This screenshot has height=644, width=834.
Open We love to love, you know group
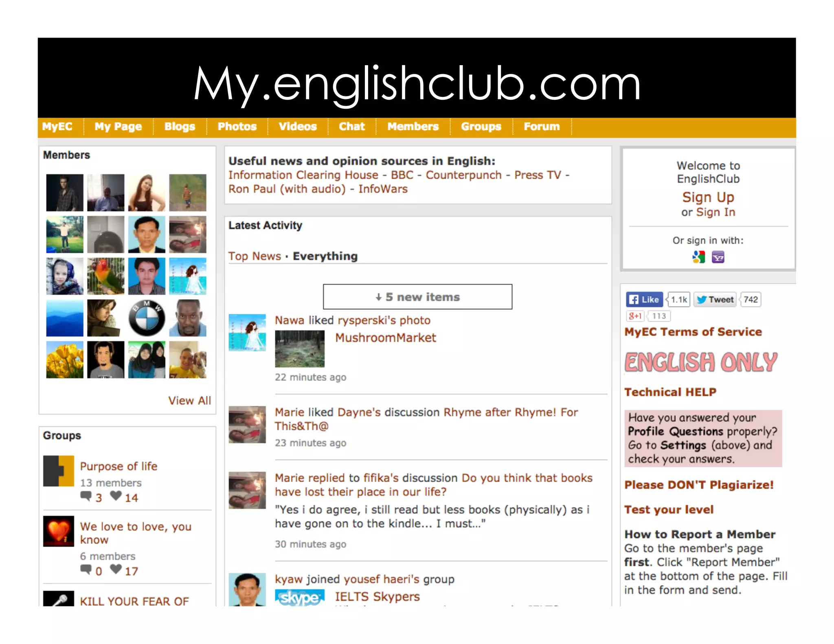point(136,533)
